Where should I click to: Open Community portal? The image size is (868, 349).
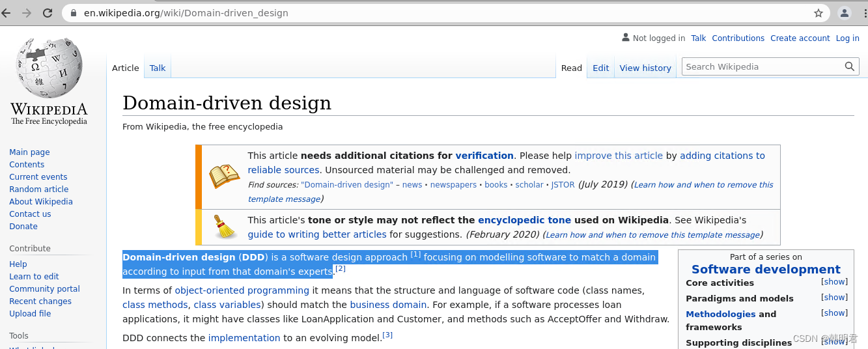pyautogui.click(x=45, y=289)
